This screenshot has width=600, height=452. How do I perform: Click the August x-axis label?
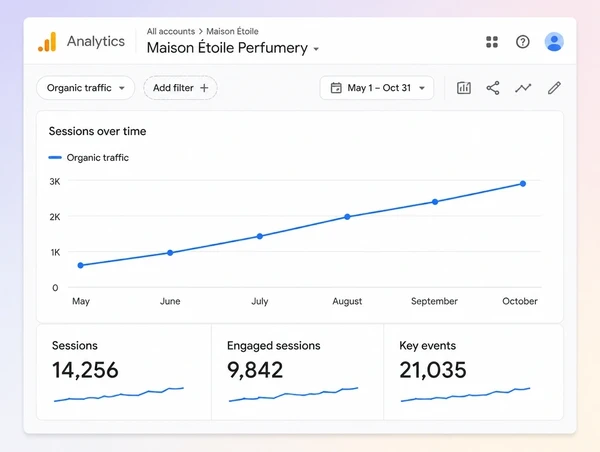(x=347, y=301)
